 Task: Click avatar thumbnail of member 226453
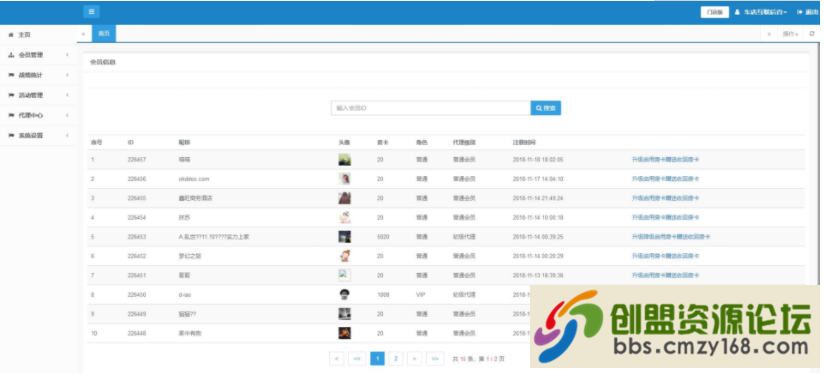(345, 237)
